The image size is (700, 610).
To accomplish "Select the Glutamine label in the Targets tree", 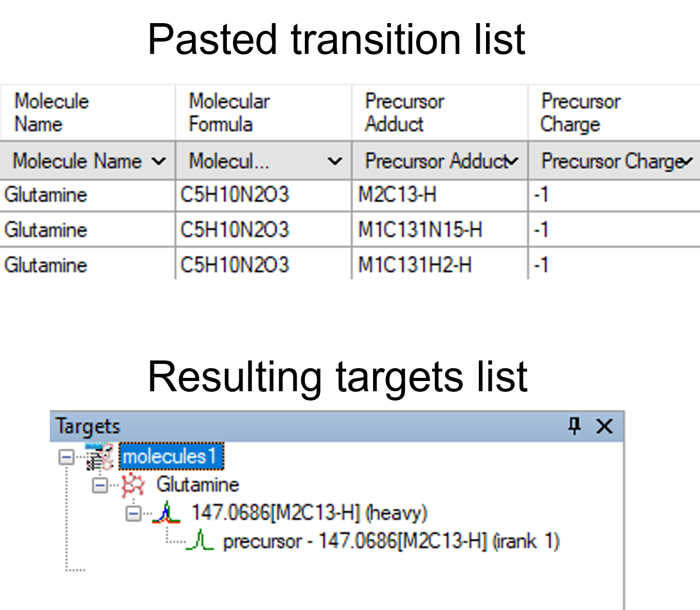I will (x=198, y=485).
